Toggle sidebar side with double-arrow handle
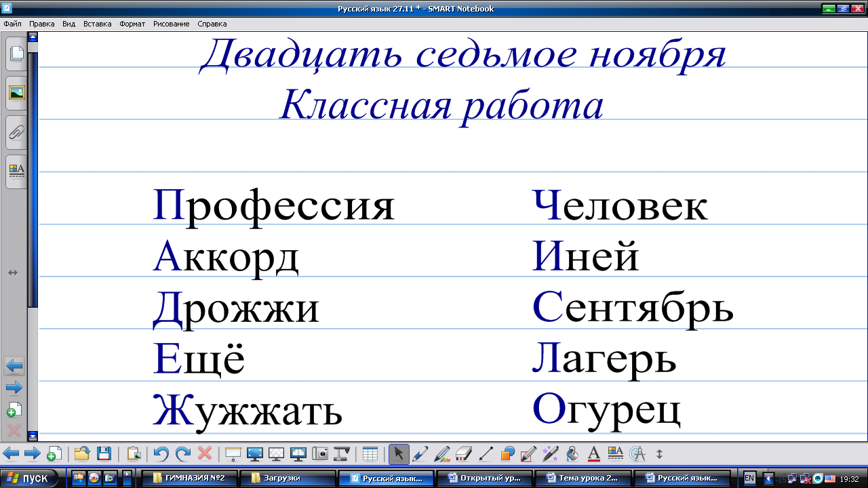Viewport: 868px width, 488px height. coord(12,272)
